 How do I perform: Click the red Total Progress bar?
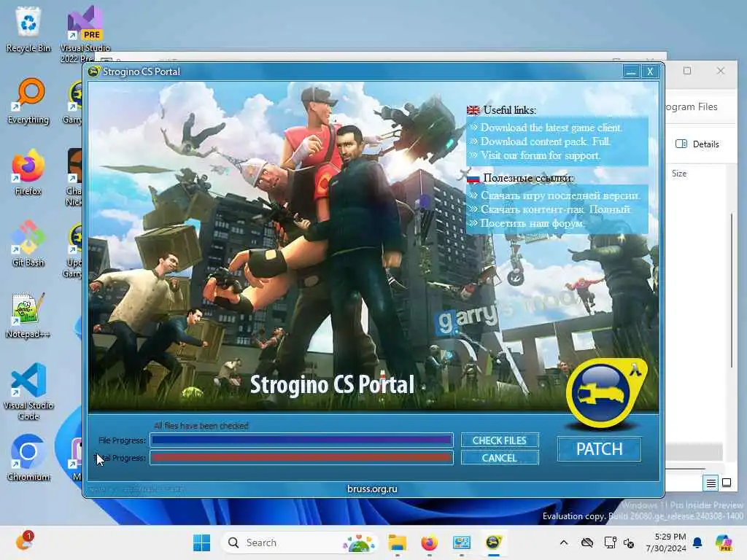tap(301, 458)
